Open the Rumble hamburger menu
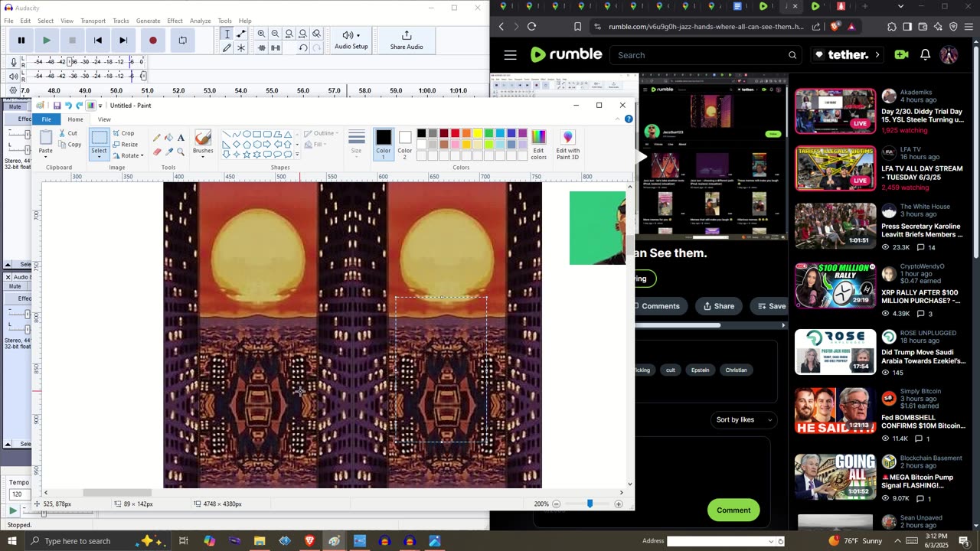The image size is (980, 551). [x=511, y=55]
